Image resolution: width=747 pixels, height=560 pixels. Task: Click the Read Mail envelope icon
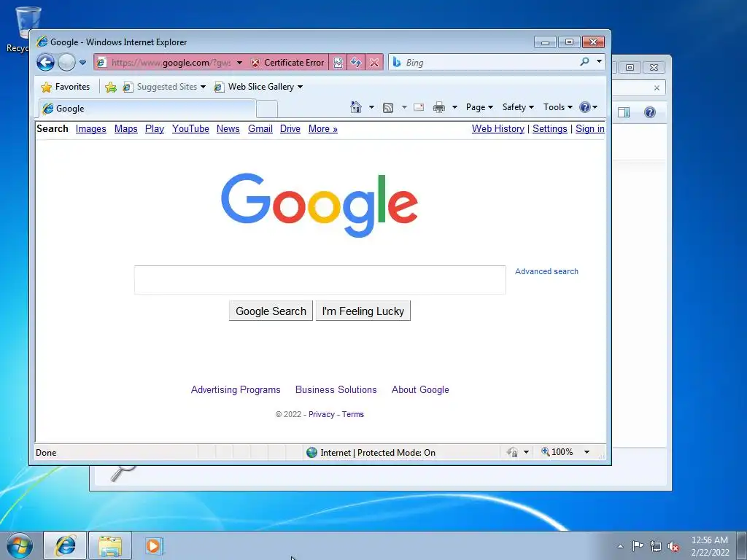(x=419, y=107)
